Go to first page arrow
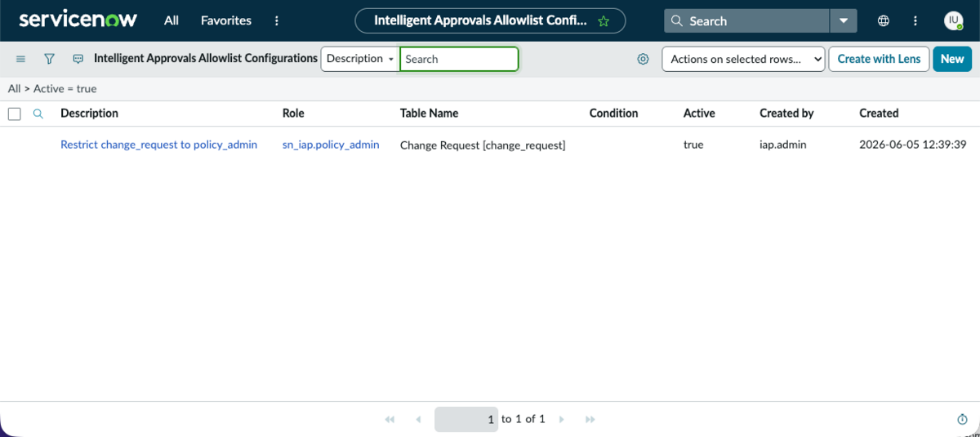 click(x=390, y=419)
